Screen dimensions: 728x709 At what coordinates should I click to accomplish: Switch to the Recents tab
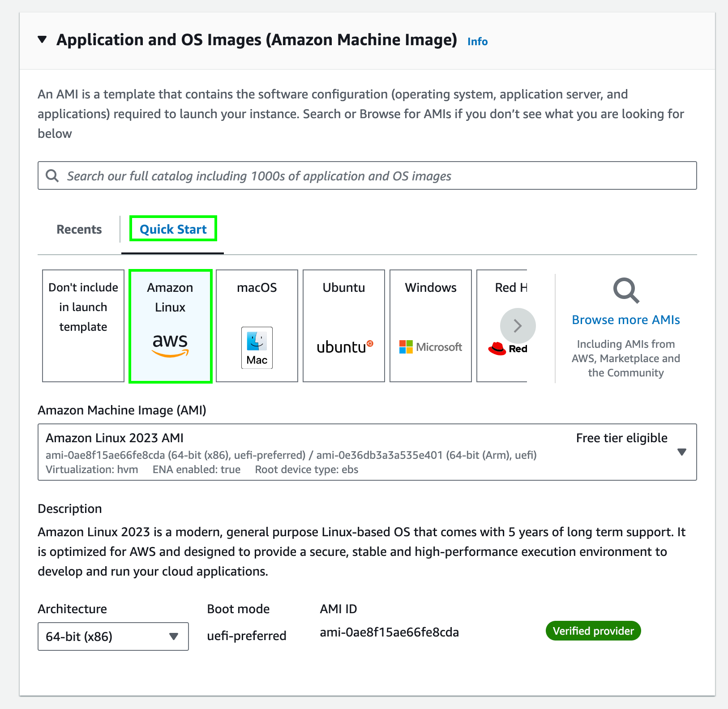[79, 229]
